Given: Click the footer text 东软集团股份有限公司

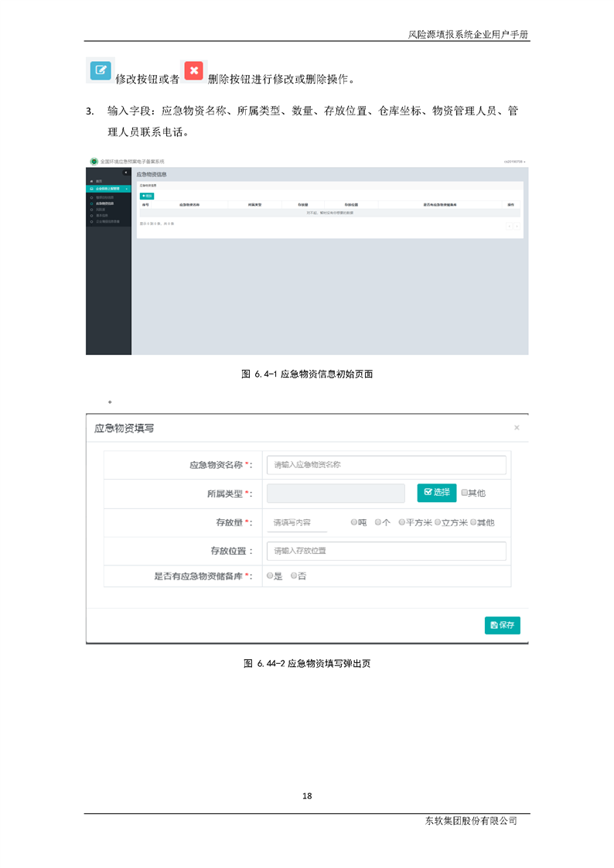Looking at the screenshot, I should click(471, 821).
